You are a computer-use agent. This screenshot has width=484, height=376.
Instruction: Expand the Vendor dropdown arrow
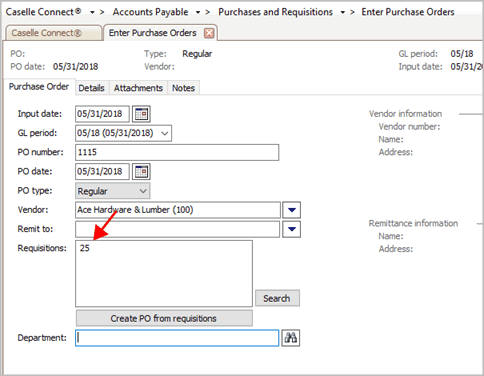pyautogui.click(x=292, y=210)
